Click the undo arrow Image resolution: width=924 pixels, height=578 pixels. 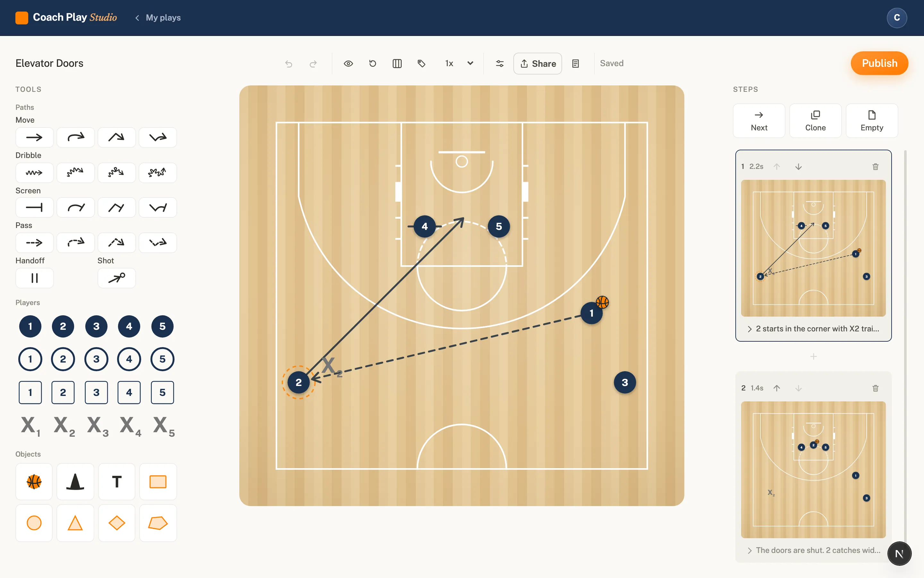coord(289,64)
